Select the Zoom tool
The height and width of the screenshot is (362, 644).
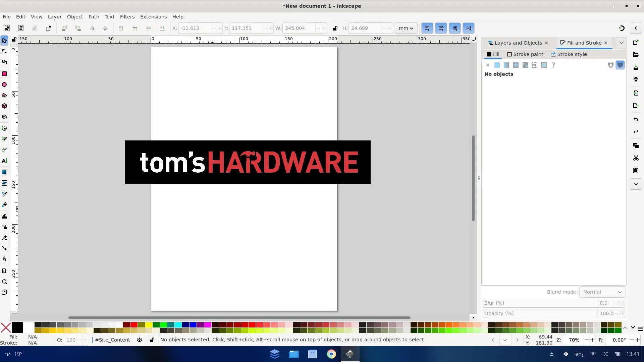[4, 282]
